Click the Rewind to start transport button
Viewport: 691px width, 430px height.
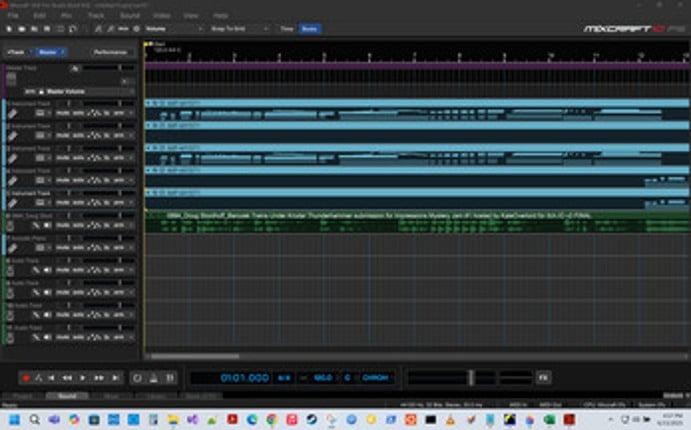tap(53, 378)
